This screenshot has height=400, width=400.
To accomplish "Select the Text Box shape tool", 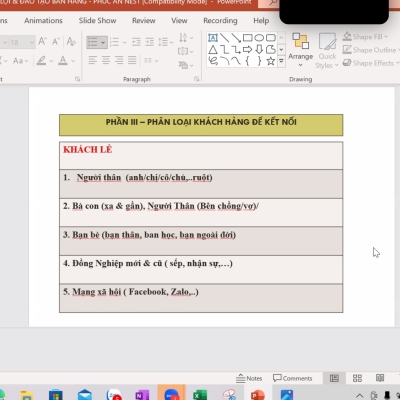I will click(x=213, y=37).
